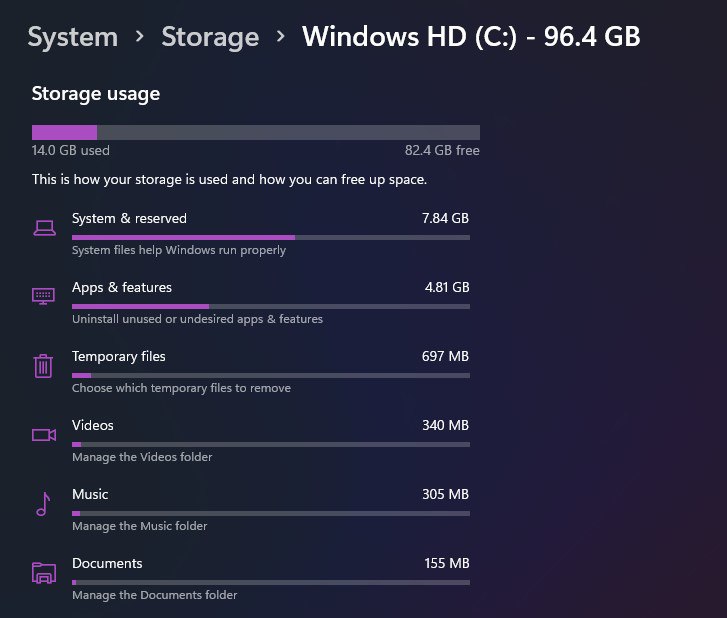The height and width of the screenshot is (618, 727).
Task: Go back to System in breadcrumb
Action: tap(73, 37)
